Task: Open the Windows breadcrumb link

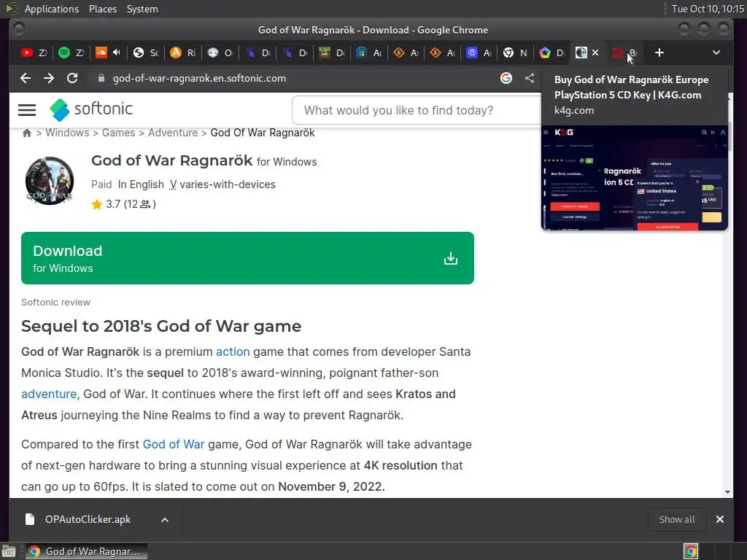Action: [67, 133]
